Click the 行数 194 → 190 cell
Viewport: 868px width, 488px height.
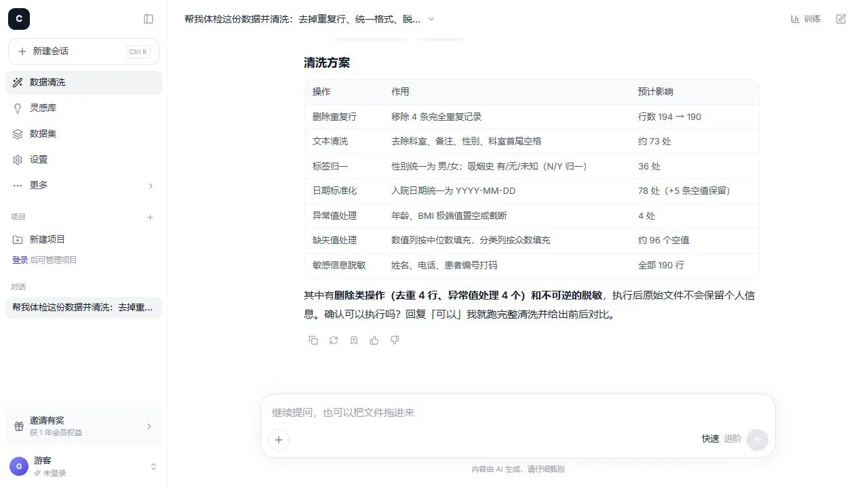[x=694, y=117]
